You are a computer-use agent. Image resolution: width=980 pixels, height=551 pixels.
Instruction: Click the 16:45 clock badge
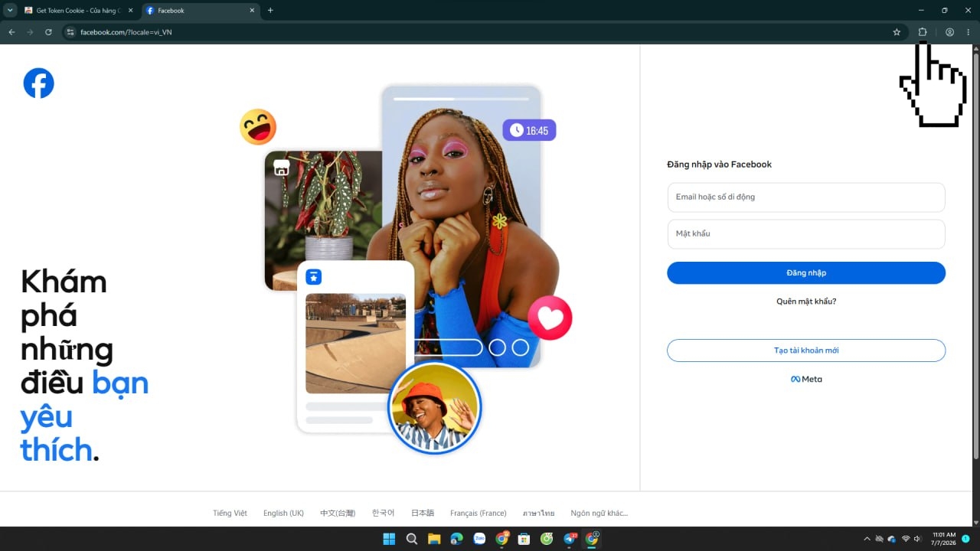(529, 130)
